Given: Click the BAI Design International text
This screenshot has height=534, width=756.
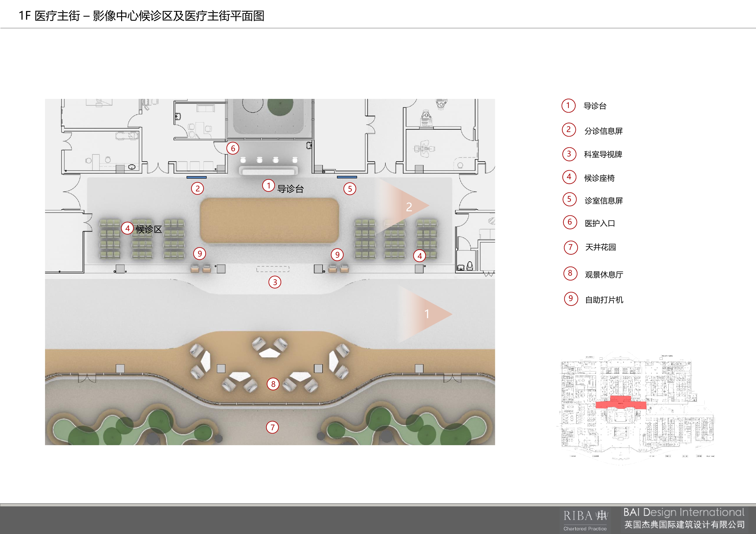Looking at the screenshot, I should pyautogui.click(x=684, y=512).
